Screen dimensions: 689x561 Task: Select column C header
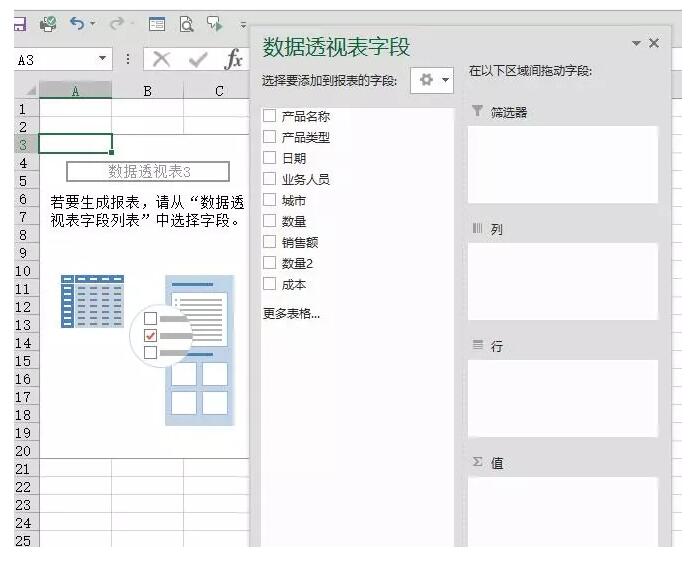tap(217, 91)
